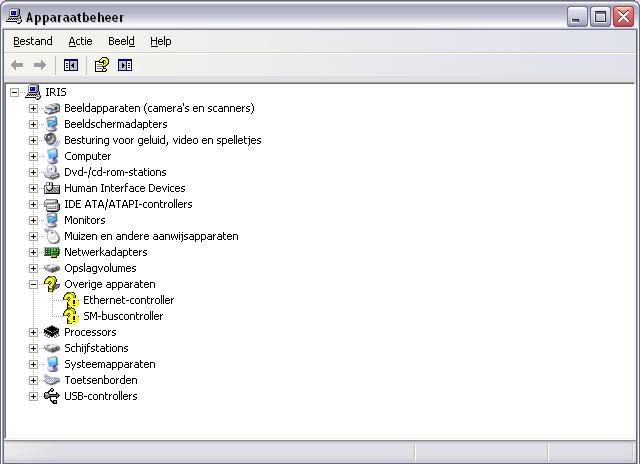Viewport: 640px width, 464px height.
Task: Open the Actie menu
Action: click(80, 41)
